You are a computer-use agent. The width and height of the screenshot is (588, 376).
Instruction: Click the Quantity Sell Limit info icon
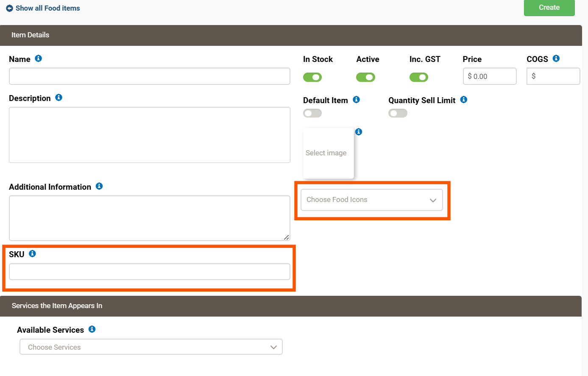pyautogui.click(x=464, y=100)
